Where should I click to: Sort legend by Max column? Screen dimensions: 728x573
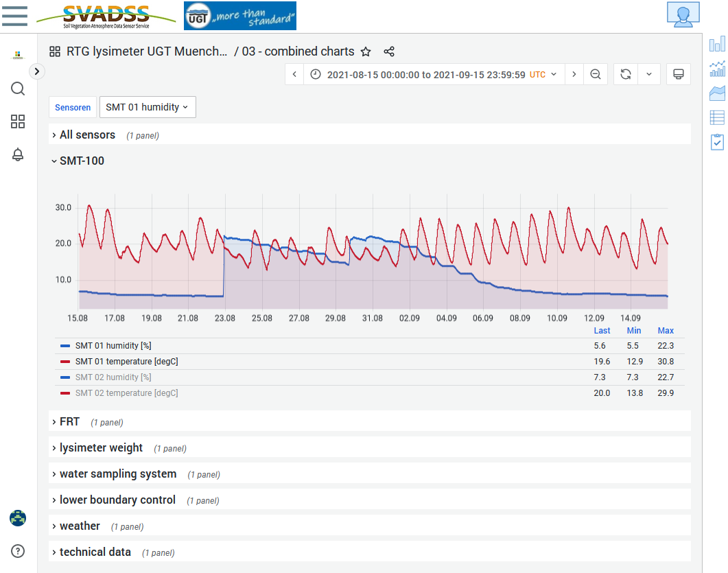tap(666, 331)
